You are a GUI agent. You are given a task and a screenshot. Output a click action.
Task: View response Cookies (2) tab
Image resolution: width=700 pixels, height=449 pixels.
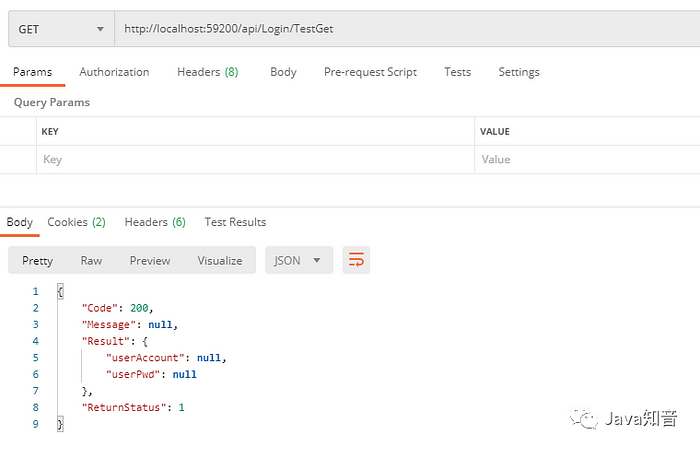(76, 222)
